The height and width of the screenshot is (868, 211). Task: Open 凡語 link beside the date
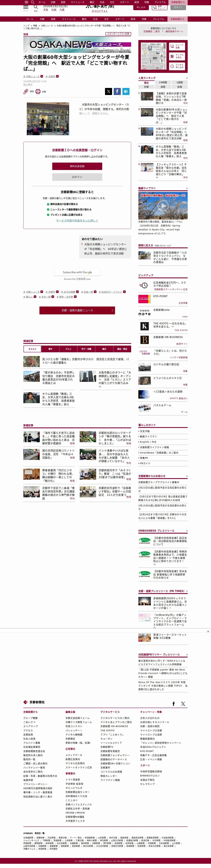(62, 10)
